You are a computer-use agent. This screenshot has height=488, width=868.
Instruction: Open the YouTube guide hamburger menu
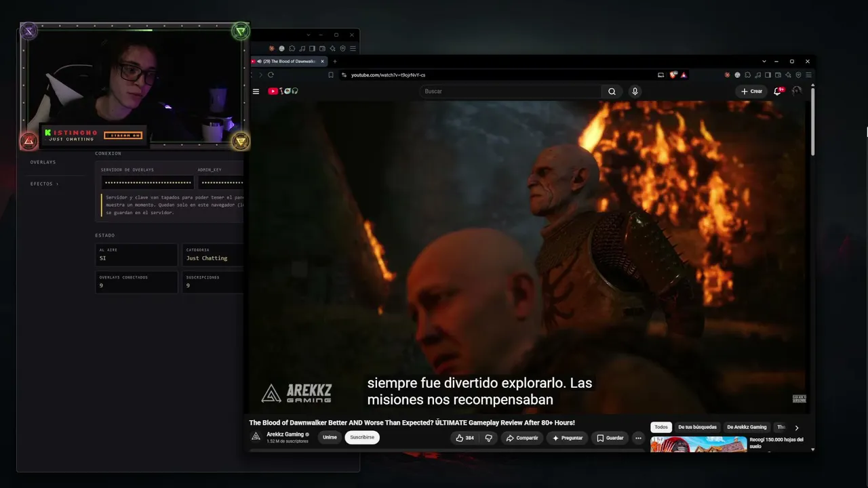point(256,91)
